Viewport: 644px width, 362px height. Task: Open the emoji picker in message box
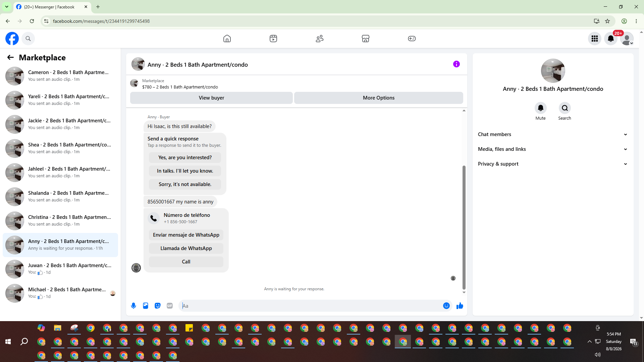pos(446,306)
